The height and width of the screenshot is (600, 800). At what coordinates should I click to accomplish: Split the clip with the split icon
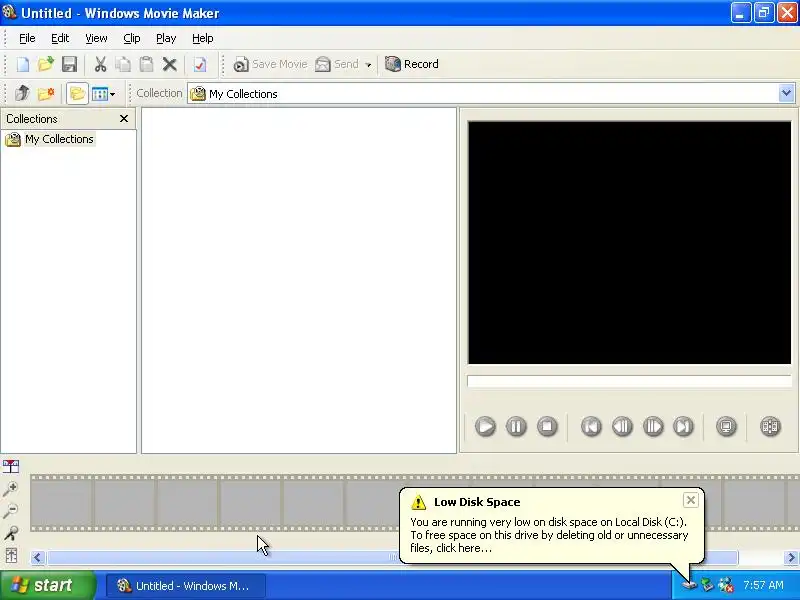[770, 426]
